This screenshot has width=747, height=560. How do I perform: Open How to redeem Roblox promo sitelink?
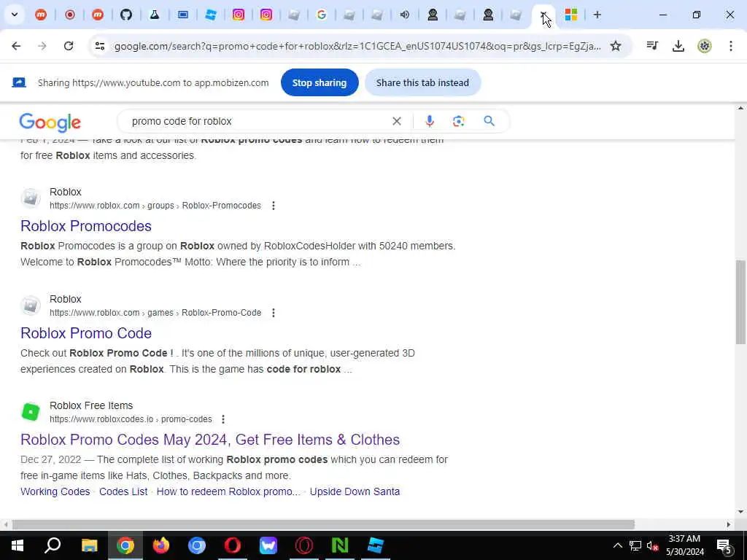pos(228,491)
